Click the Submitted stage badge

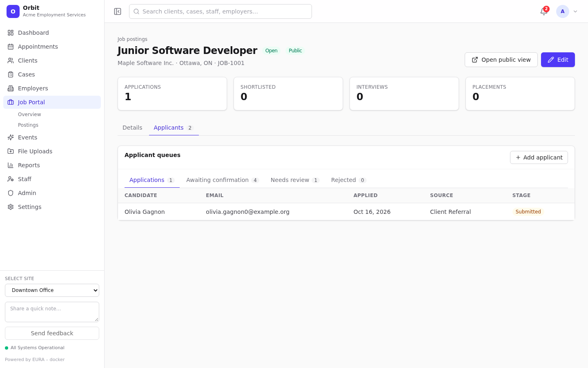(528, 212)
